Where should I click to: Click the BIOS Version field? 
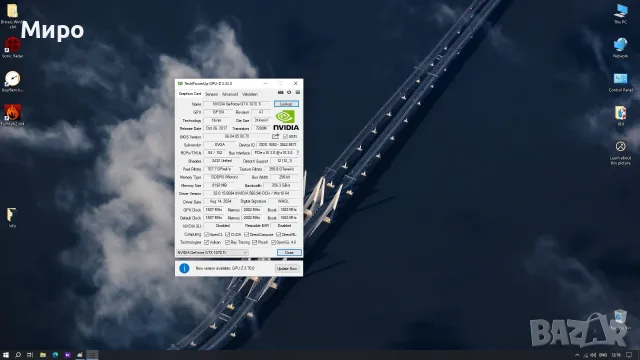237,136
